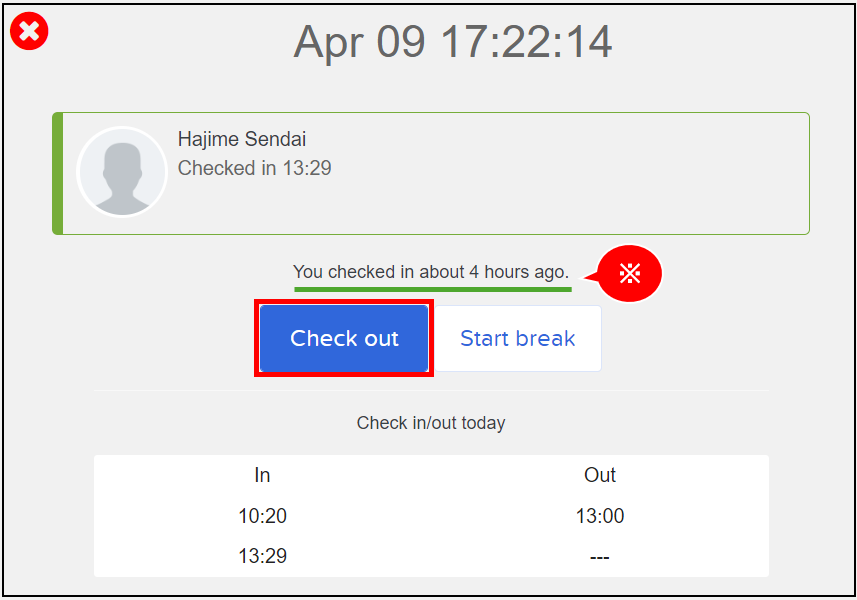Click the green bar on user card
This screenshot has height=600, width=857.
coord(57,173)
